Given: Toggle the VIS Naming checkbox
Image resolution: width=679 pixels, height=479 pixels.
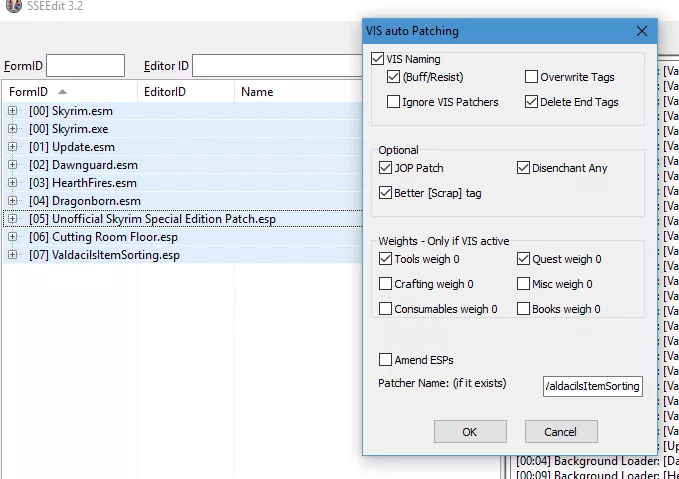Looking at the screenshot, I should coord(378,59).
